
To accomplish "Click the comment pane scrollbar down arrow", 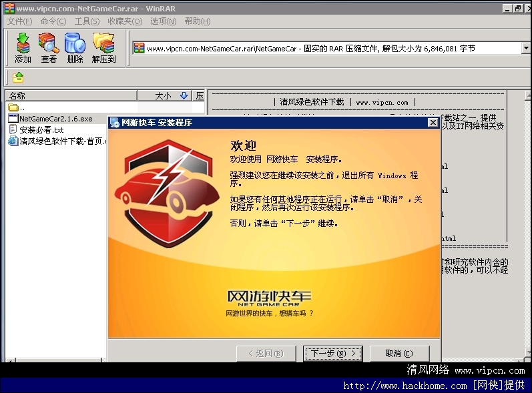I will pyautogui.click(x=528, y=353).
